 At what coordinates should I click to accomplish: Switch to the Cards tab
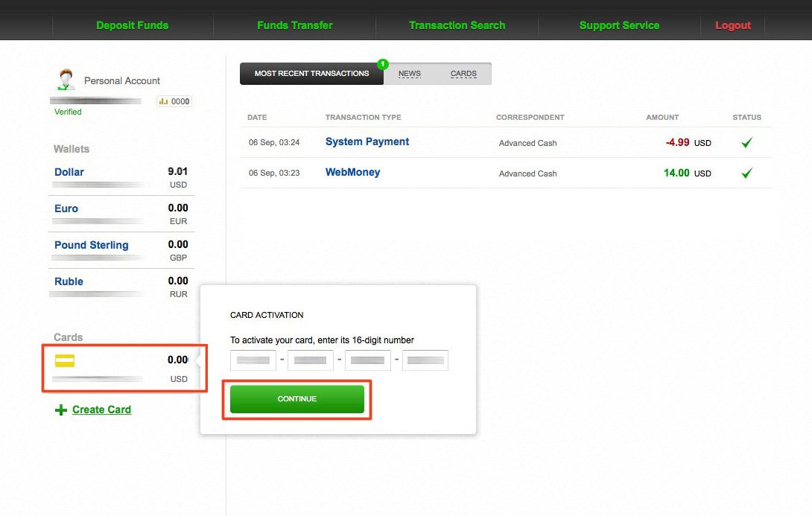(463, 74)
